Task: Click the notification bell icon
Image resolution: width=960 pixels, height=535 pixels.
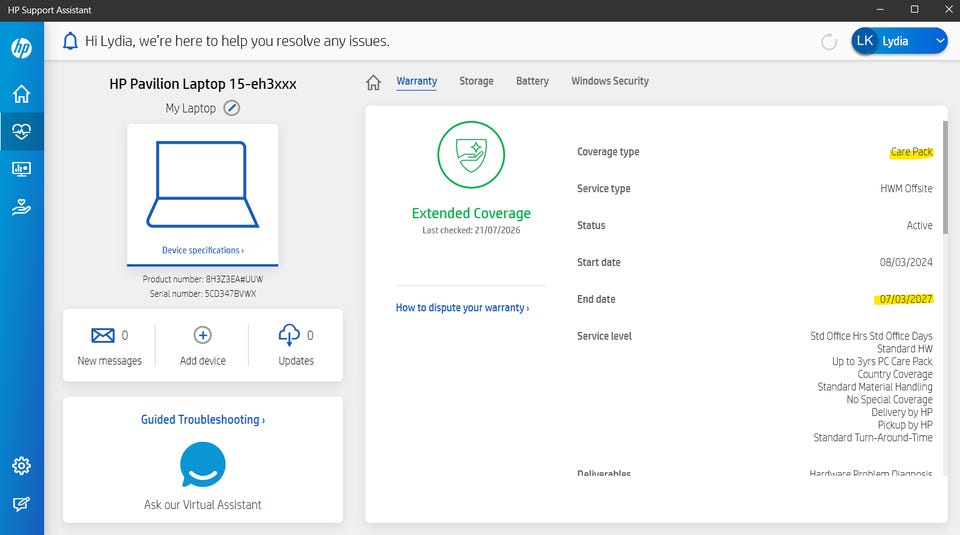Action: click(70, 41)
